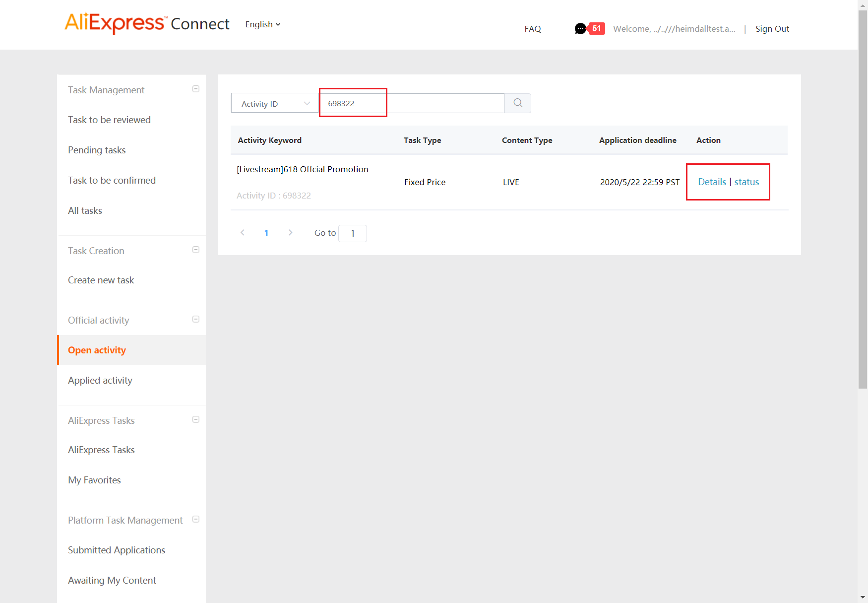Viewport: 868px width, 603px height.
Task: Open the FAQ link
Action: tap(533, 29)
